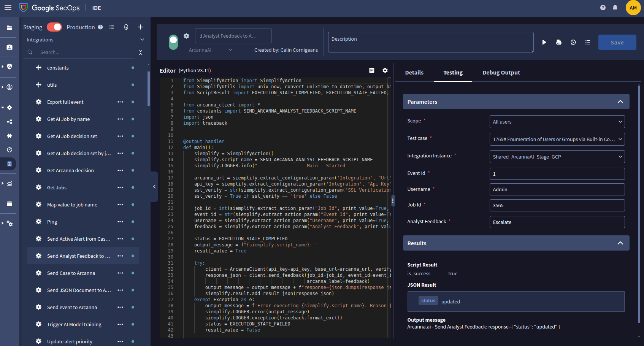This screenshot has width=644, height=346.
Task: Run the action with Play button
Action: (x=544, y=42)
